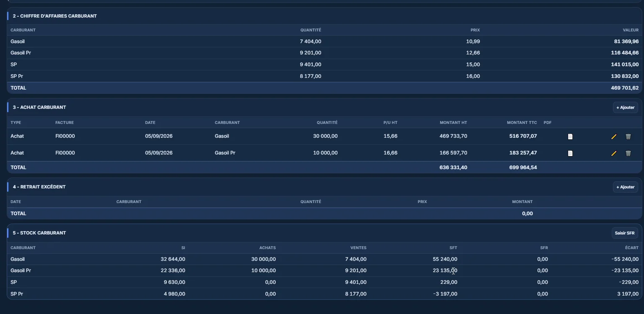Click the Saisir SFR button
The image size is (644, 314).
coord(625,233)
